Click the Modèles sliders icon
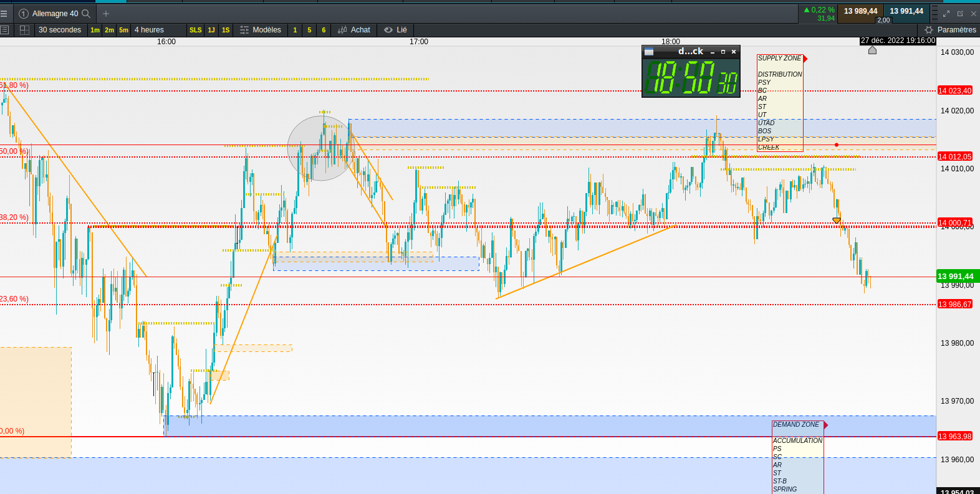 point(244,30)
